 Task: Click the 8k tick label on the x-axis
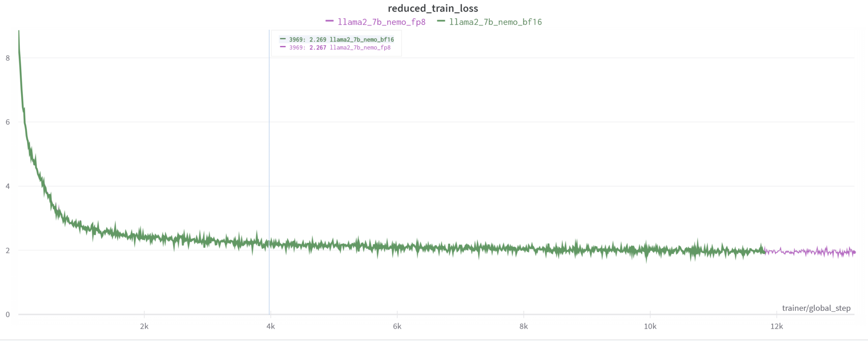[x=523, y=326]
